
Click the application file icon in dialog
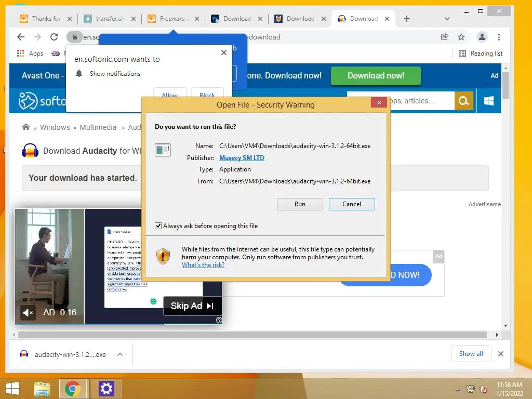[163, 150]
